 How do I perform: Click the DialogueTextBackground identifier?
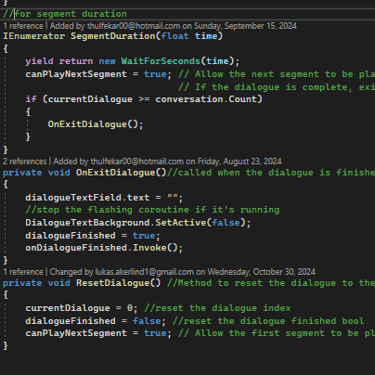pos(88,223)
